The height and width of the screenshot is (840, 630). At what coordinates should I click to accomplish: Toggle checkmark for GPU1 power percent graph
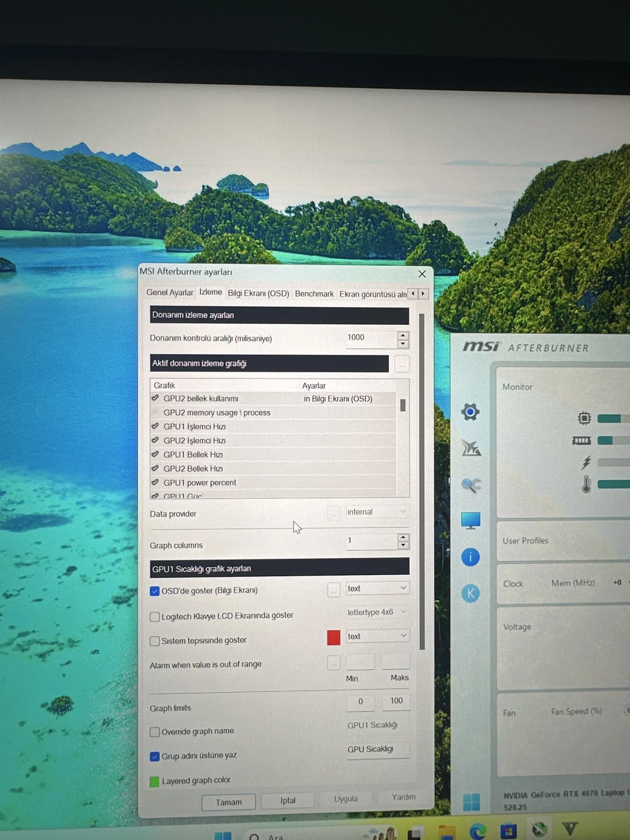click(x=155, y=482)
